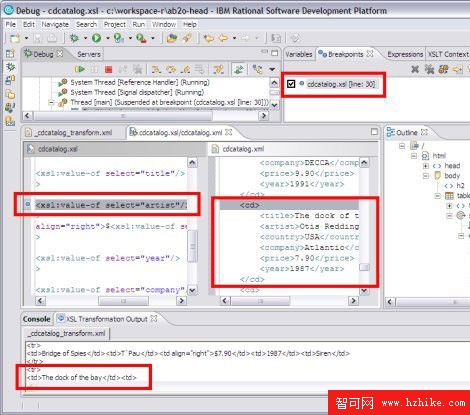
Task: Click the Open Perspective icon in left sidebar
Action: point(10,53)
